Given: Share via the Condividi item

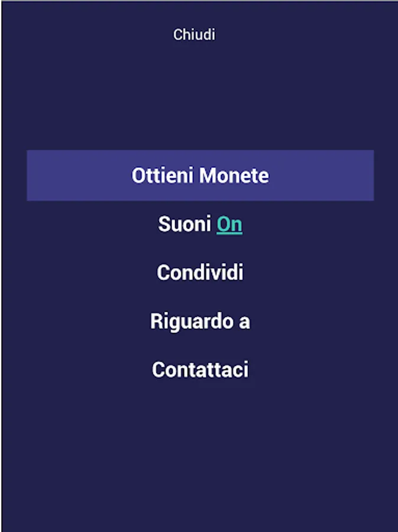Looking at the screenshot, I should pyautogui.click(x=200, y=273).
